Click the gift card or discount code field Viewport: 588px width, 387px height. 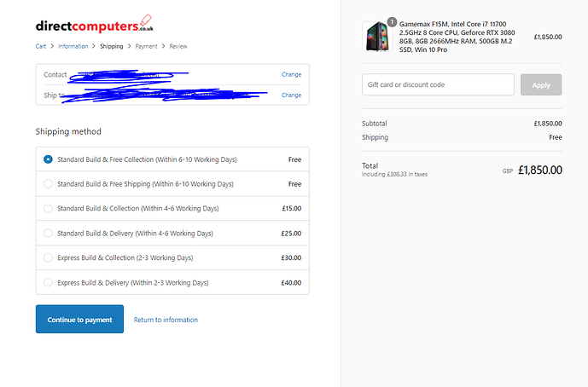pos(438,84)
